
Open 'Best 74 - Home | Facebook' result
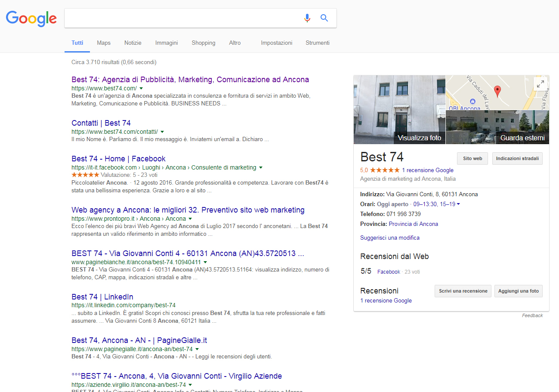[118, 159]
